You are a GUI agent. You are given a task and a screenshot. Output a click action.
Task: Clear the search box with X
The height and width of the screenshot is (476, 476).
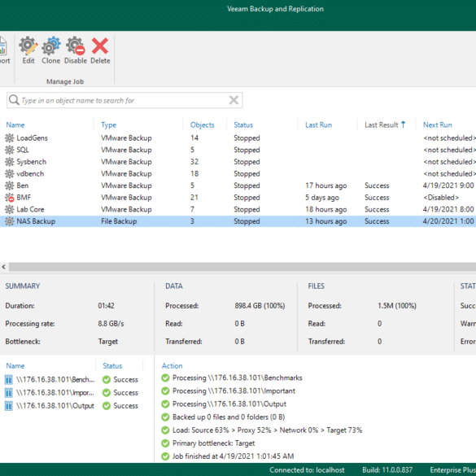(x=234, y=100)
